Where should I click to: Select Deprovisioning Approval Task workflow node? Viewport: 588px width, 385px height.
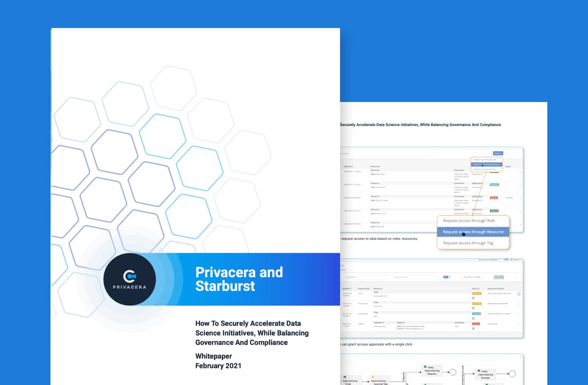click(x=380, y=381)
